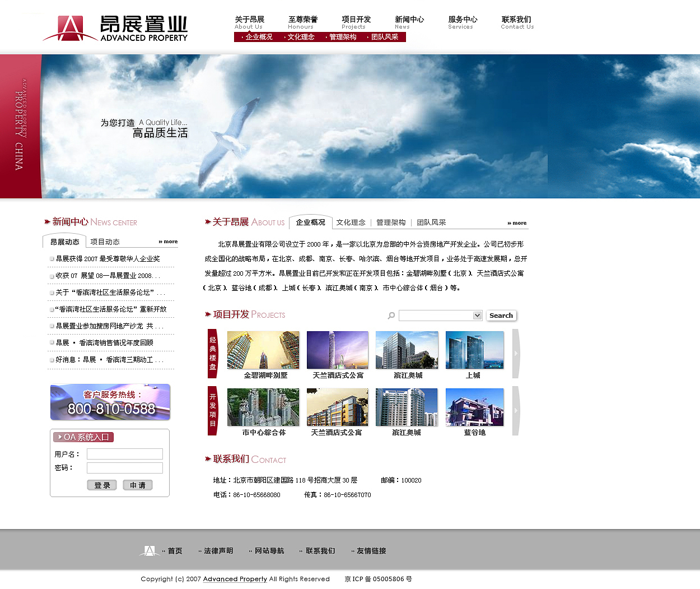Image resolution: width=700 pixels, height=589 pixels.
Task: Click the 申请 apply button
Action: [137, 485]
